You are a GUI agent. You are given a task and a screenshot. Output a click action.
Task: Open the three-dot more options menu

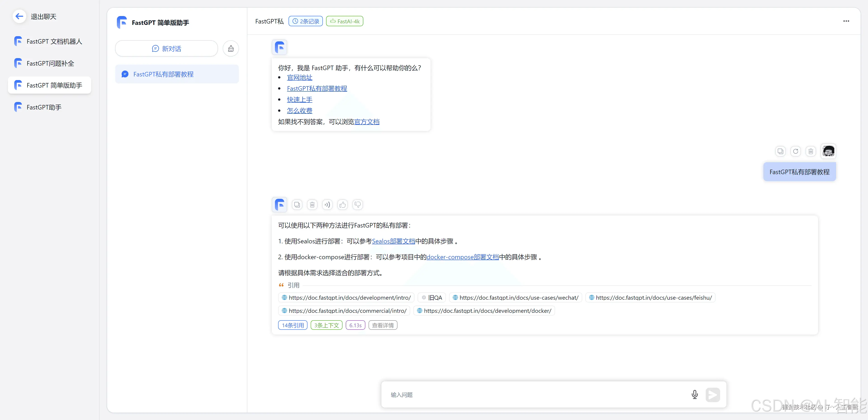coord(846,21)
